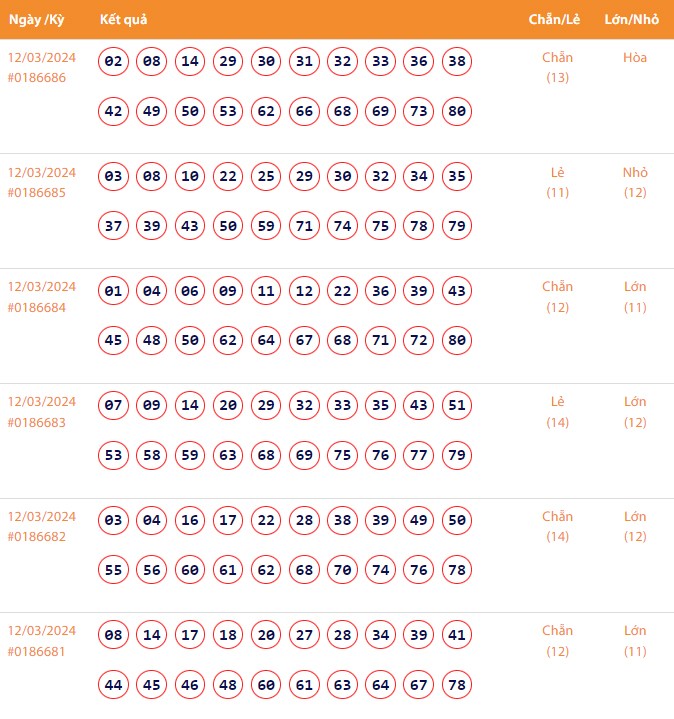The width and height of the screenshot is (674, 719).
Task: Click the Nhỏ (12) result
Action: (x=635, y=182)
